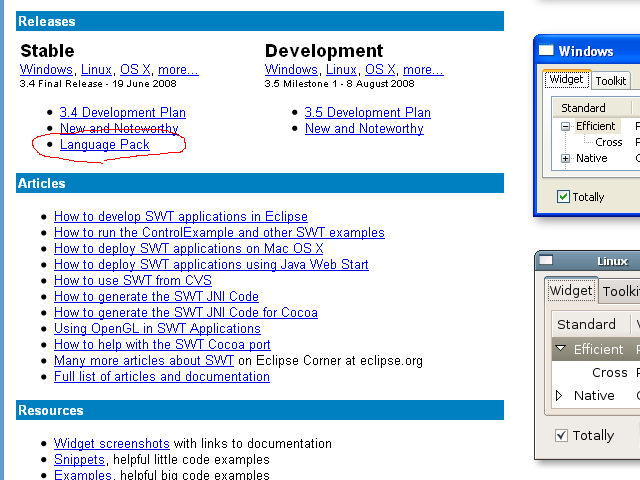The height and width of the screenshot is (480, 640).
Task: Expand the Native node in Windows tree
Action: [565, 158]
